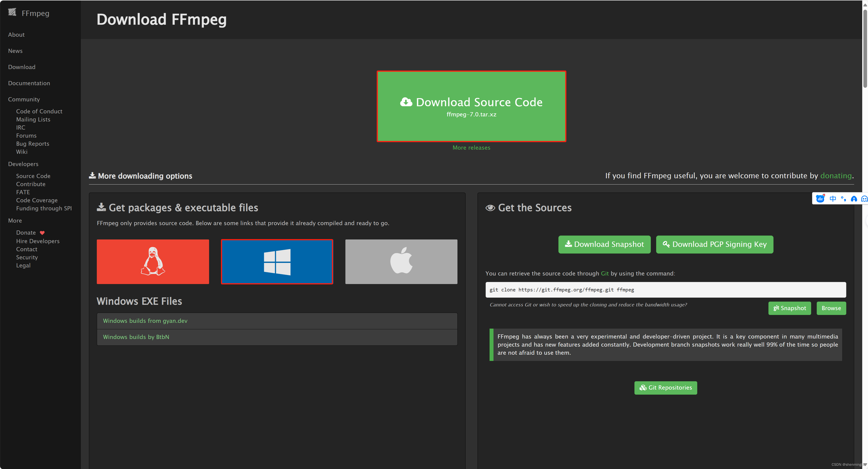This screenshot has height=469, width=868.
Task: Open Windows builds by BtbN link
Action: pyautogui.click(x=136, y=337)
